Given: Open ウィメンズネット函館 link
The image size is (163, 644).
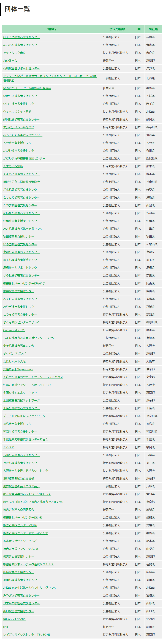Looking at the screenshot, I should (17, 112).
